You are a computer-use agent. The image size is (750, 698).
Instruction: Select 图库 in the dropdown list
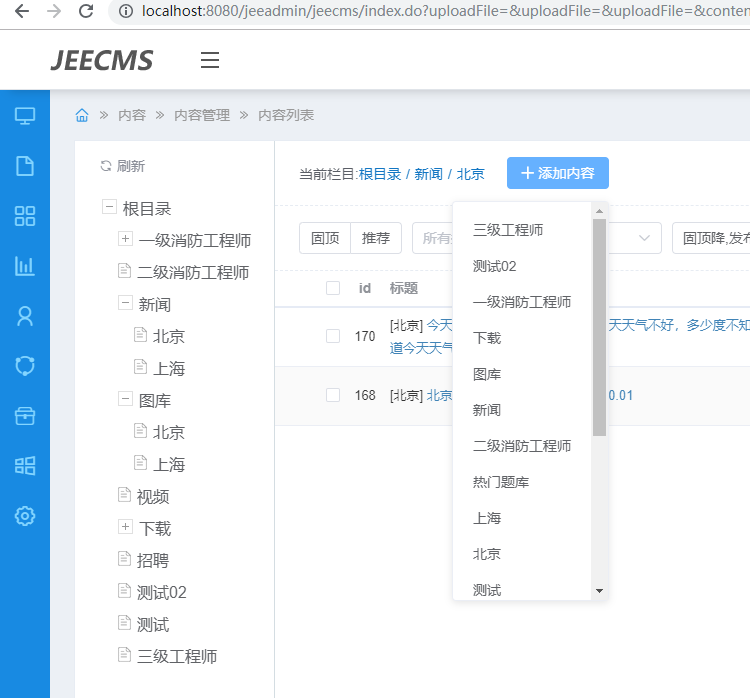coord(487,374)
